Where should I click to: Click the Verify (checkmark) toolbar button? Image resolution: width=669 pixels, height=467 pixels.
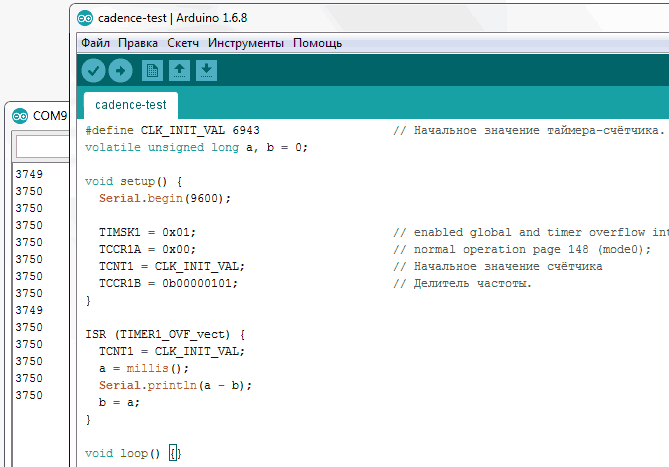(93, 70)
